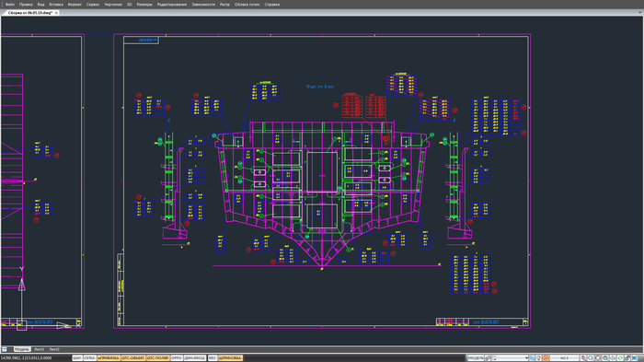This screenshot has height=362, width=644.
Task: Open the Размеры menu
Action: [144, 5]
